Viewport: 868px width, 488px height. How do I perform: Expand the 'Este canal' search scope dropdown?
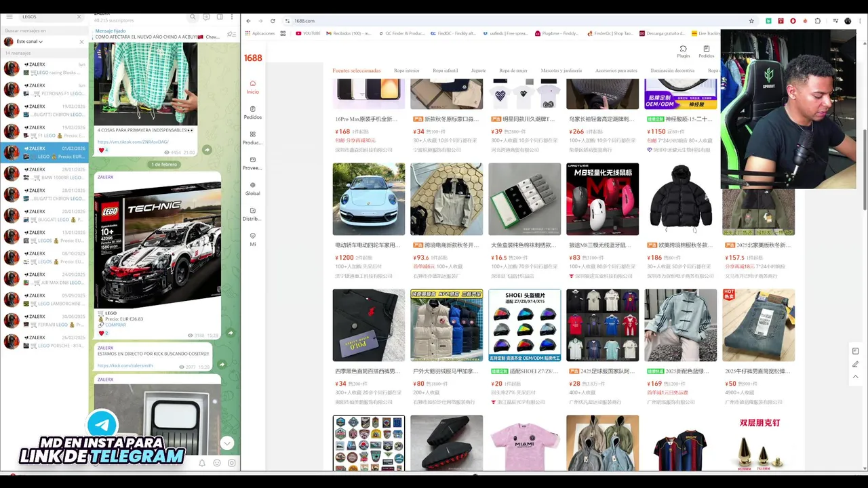click(30, 41)
